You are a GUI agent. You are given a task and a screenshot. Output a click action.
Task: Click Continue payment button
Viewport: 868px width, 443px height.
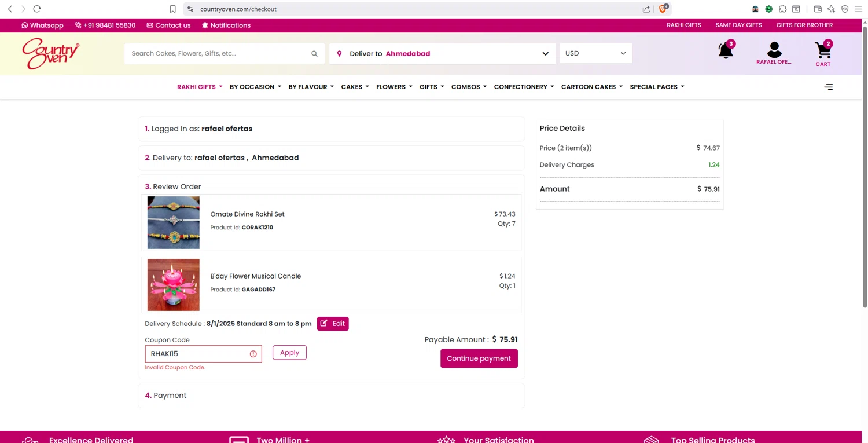coord(479,358)
